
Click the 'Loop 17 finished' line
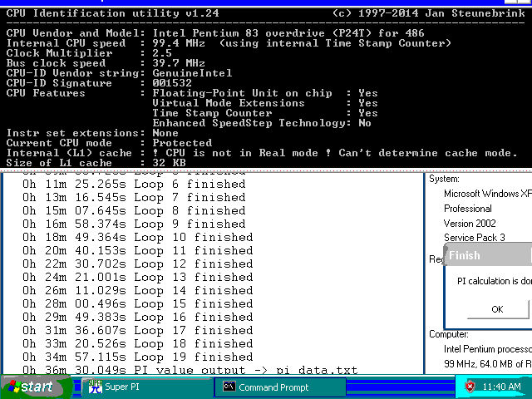click(x=138, y=330)
